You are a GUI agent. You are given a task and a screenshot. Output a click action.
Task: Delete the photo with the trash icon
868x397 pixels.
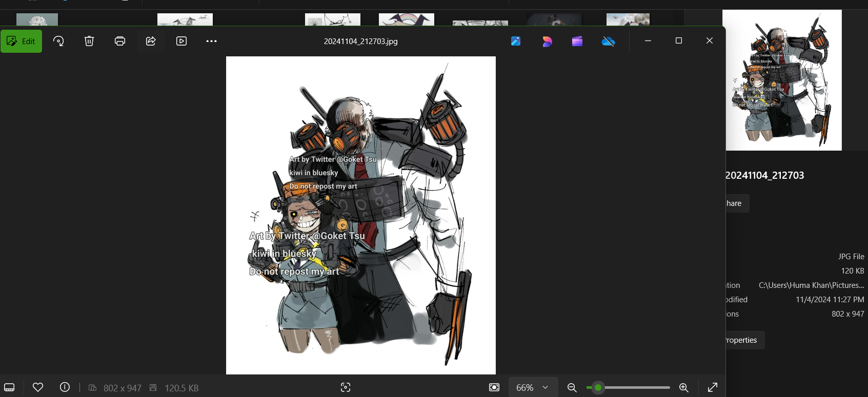coord(89,41)
